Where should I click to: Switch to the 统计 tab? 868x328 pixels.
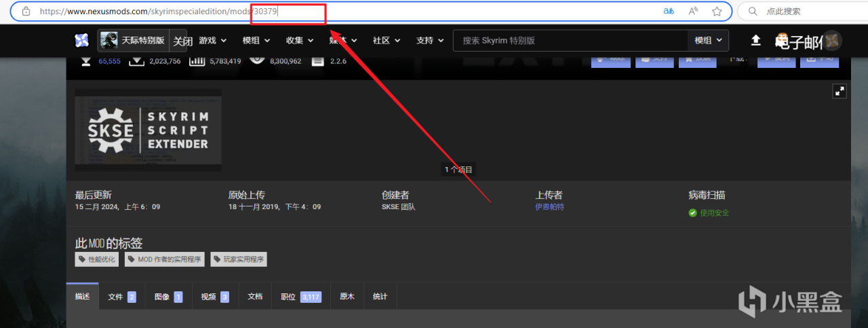tap(380, 297)
